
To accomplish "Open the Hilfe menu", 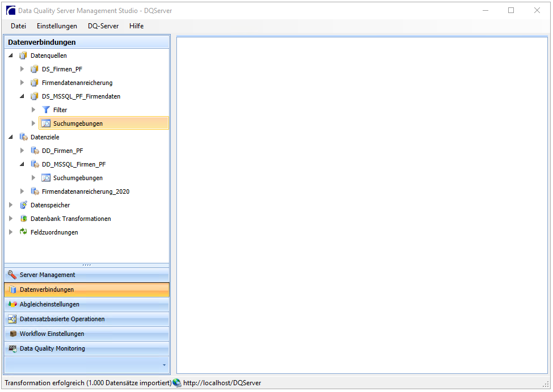I will tap(136, 26).
